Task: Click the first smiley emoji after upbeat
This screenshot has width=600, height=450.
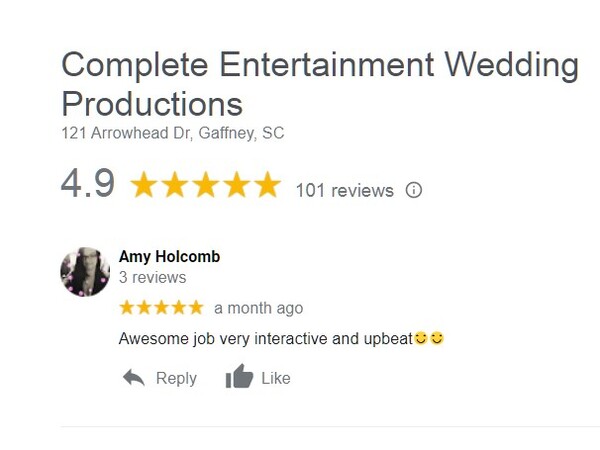Action: (421, 338)
